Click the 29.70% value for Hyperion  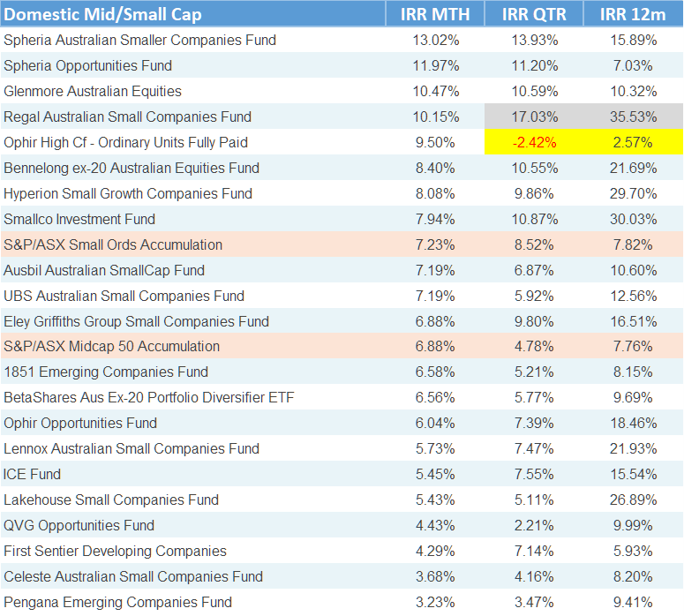(x=634, y=193)
